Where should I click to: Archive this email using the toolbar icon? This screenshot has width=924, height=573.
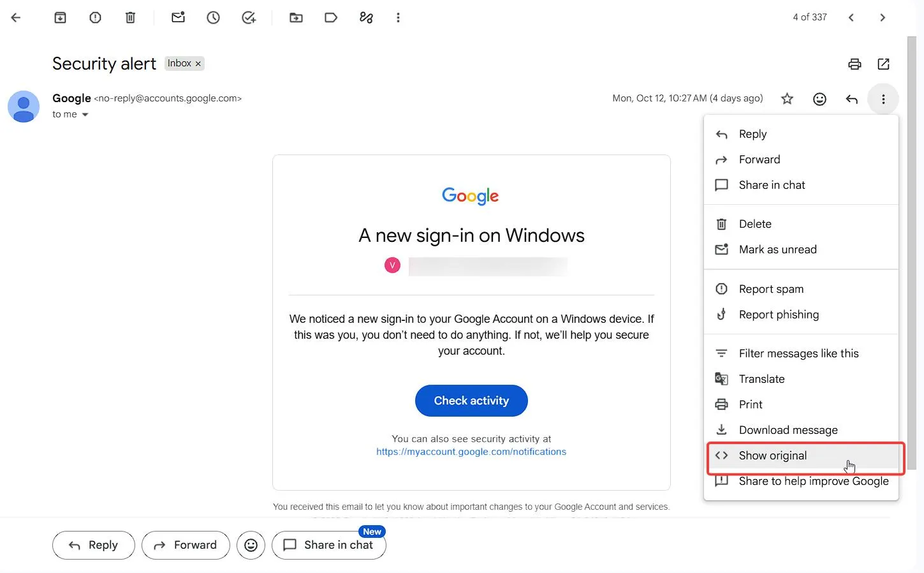(60, 18)
